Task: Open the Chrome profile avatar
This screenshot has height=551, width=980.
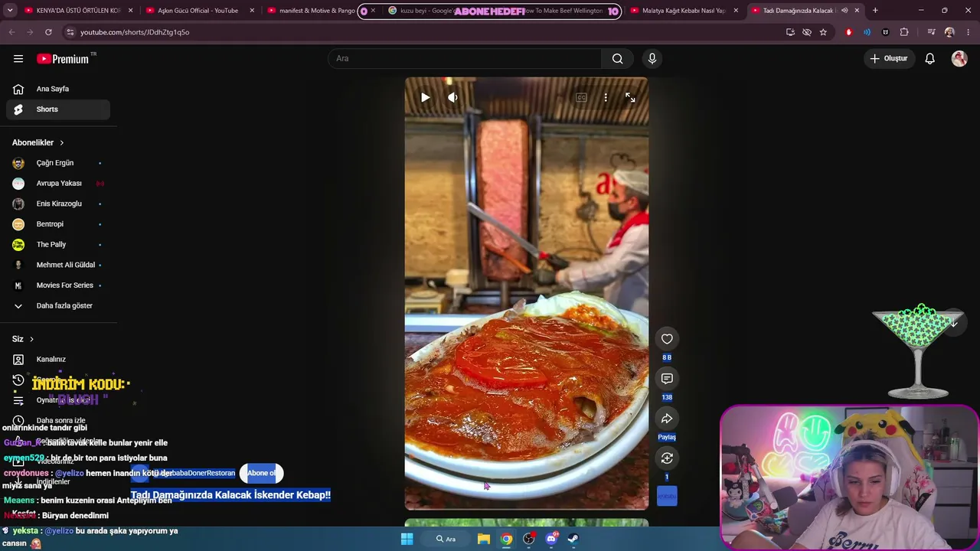Action: click(949, 32)
